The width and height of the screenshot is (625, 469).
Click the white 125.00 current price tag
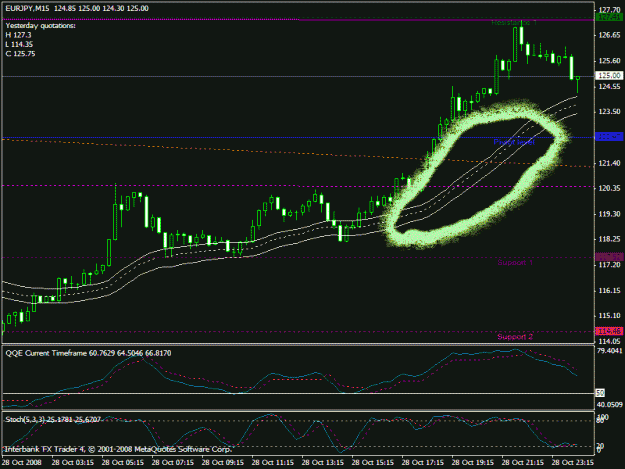[x=609, y=75]
